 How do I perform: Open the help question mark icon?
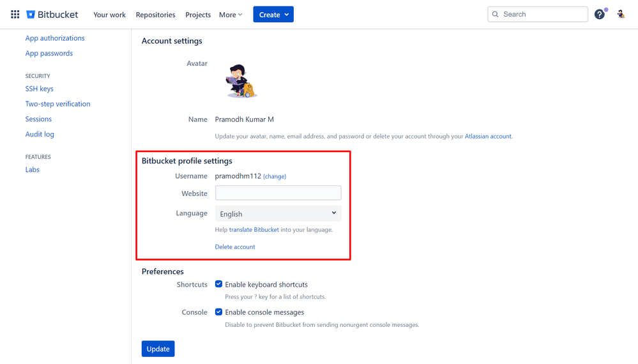click(599, 14)
